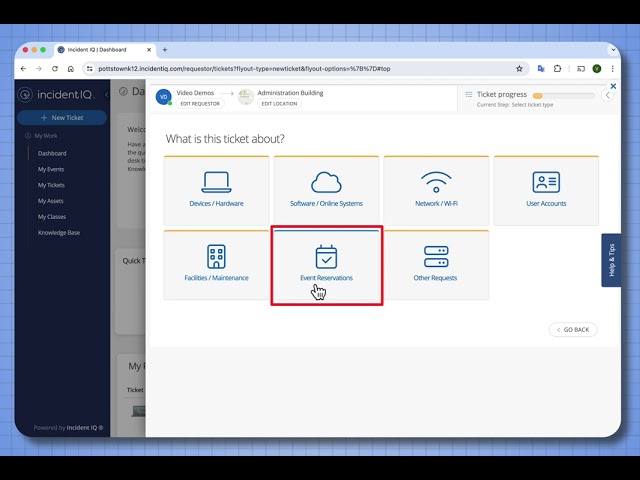Bookmark this page with the star icon
The height and width of the screenshot is (480, 640).
519,69
